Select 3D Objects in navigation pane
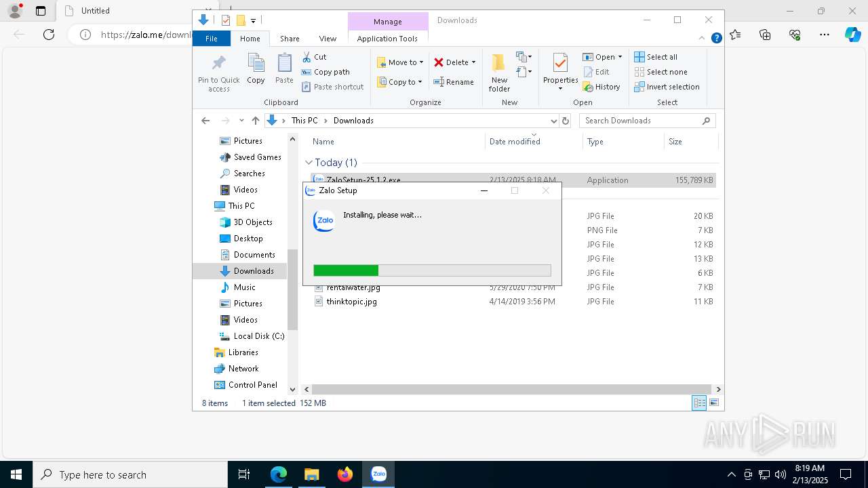Image resolution: width=868 pixels, height=488 pixels. point(245,222)
